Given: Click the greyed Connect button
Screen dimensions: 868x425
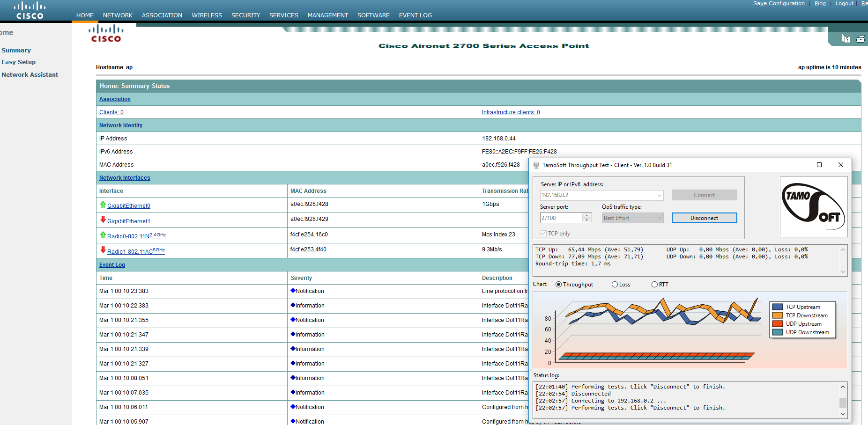Looking at the screenshot, I should tap(704, 195).
